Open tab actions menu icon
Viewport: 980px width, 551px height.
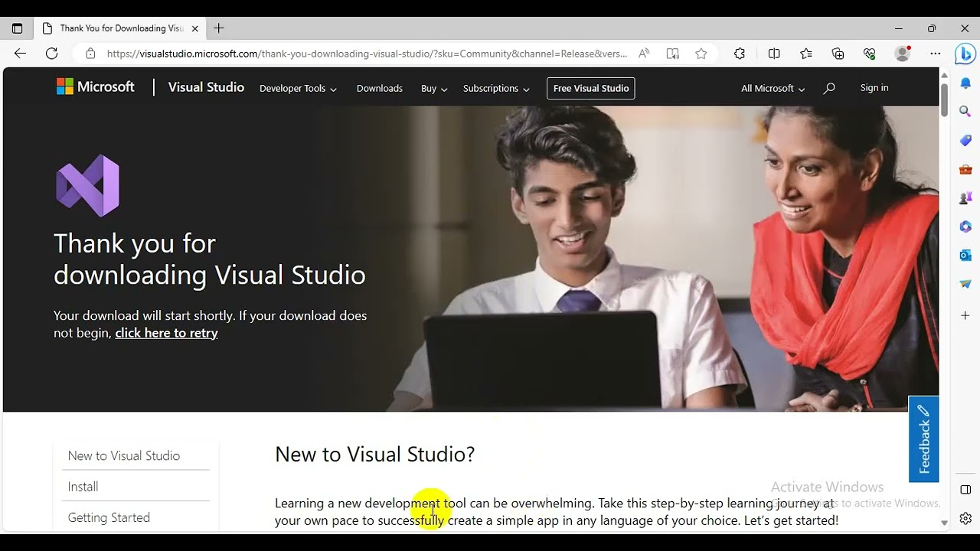(17, 28)
